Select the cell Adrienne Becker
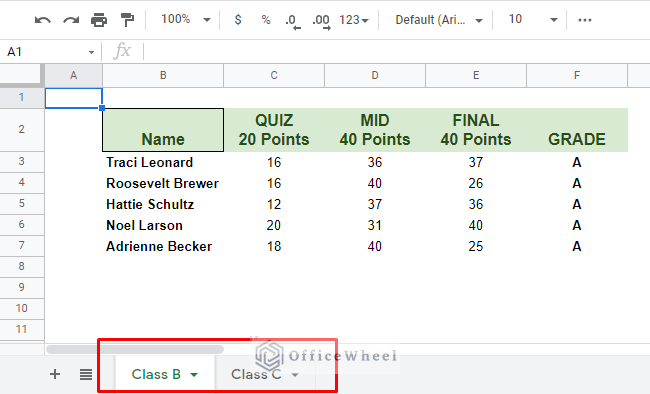The image size is (650, 394). coord(163,246)
